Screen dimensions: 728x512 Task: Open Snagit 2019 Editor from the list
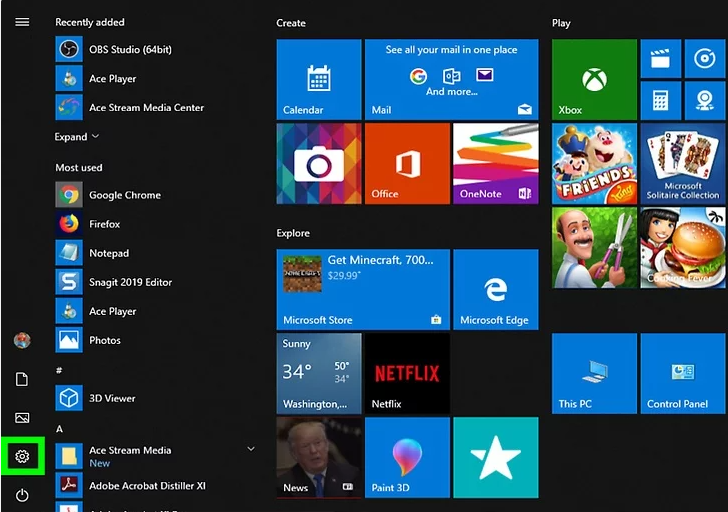pyautogui.click(x=130, y=282)
